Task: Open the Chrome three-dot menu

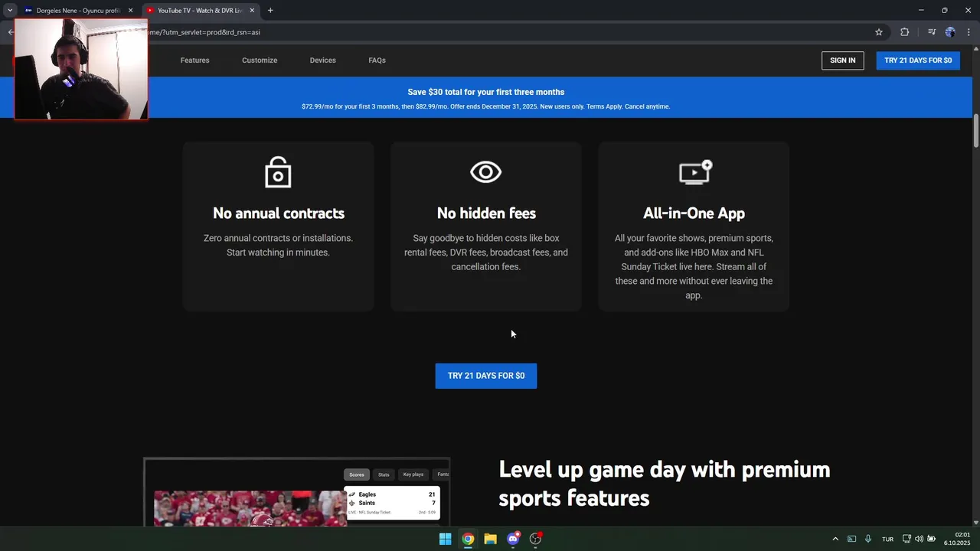Action: click(x=969, y=32)
